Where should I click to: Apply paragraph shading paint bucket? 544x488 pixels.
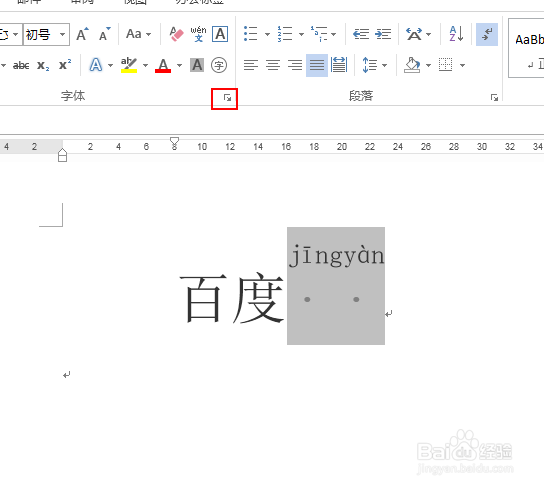(412, 65)
